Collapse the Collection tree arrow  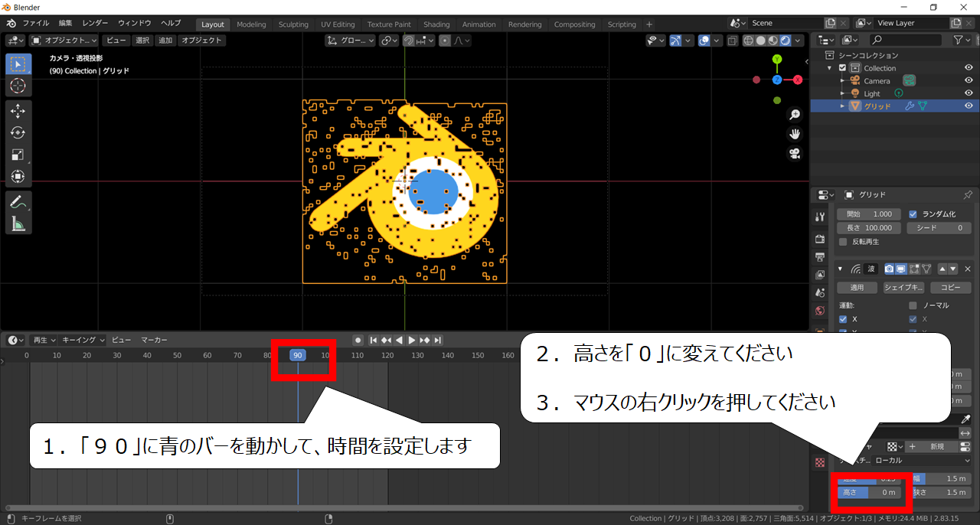(831, 68)
